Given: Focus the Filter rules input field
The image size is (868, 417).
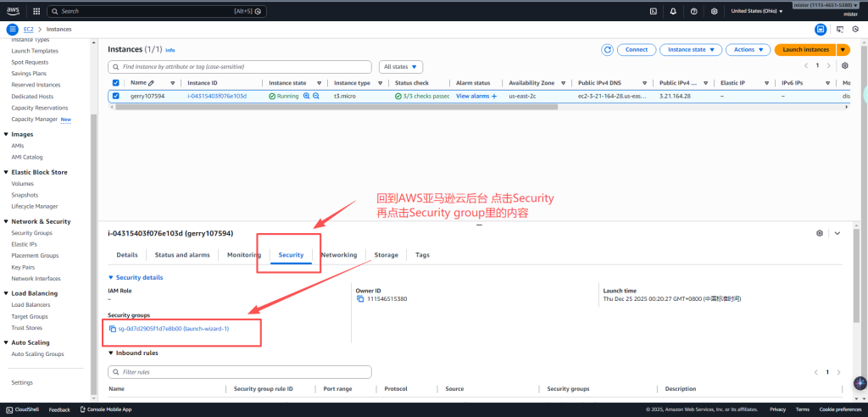Looking at the screenshot, I should click(240, 372).
